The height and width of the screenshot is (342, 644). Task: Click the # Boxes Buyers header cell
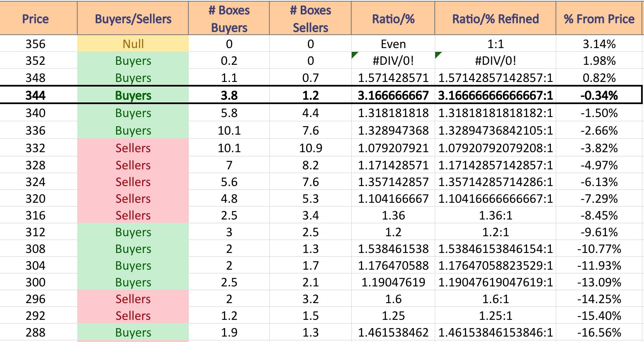click(x=229, y=18)
